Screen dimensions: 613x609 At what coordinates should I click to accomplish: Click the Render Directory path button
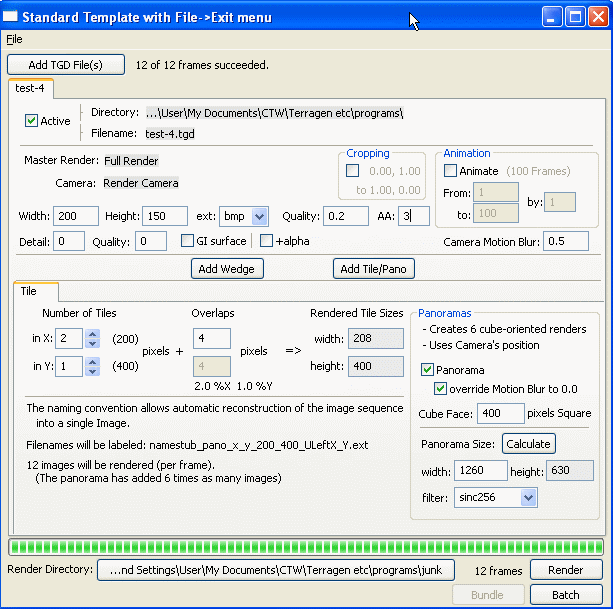(276, 570)
